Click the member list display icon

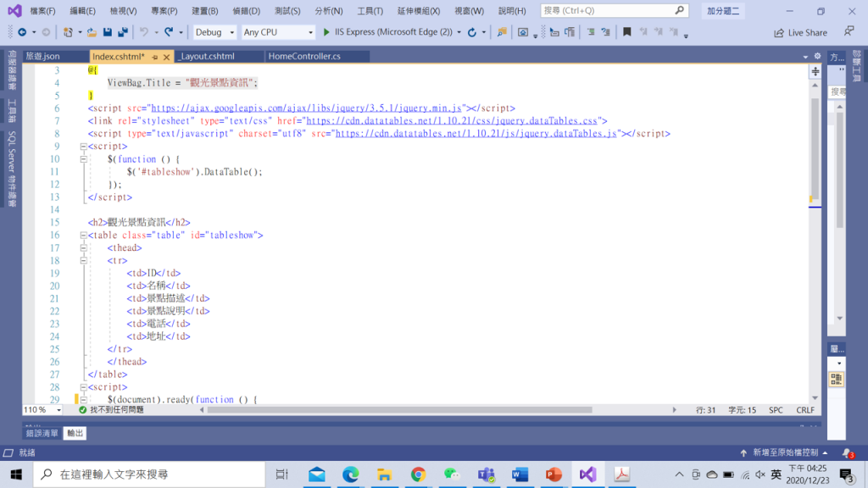click(554, 33)
